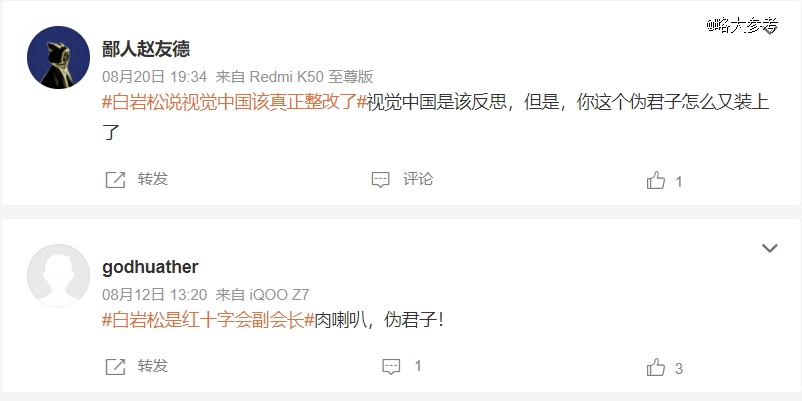The width and height of the screenshot is (802, 401).
Task: Visit 鄙人赵友德 username profile
Action: 146,49
